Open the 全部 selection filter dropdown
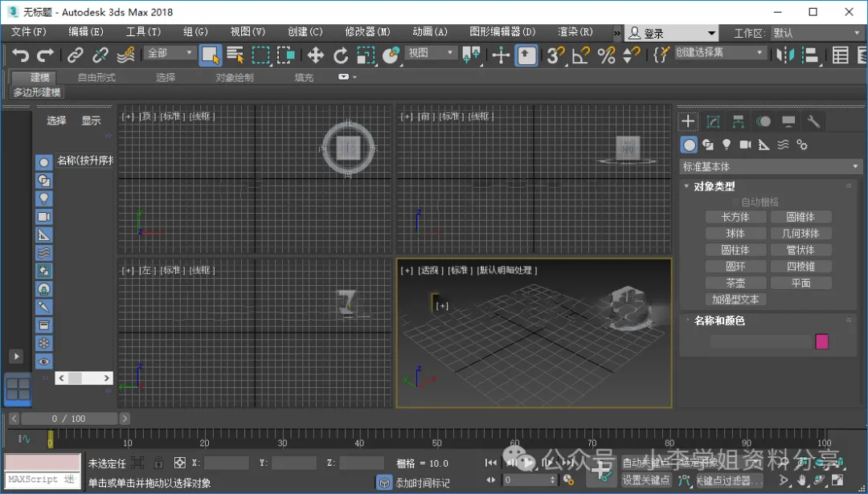Screen dimensions: 868x494 pos(170,53)
